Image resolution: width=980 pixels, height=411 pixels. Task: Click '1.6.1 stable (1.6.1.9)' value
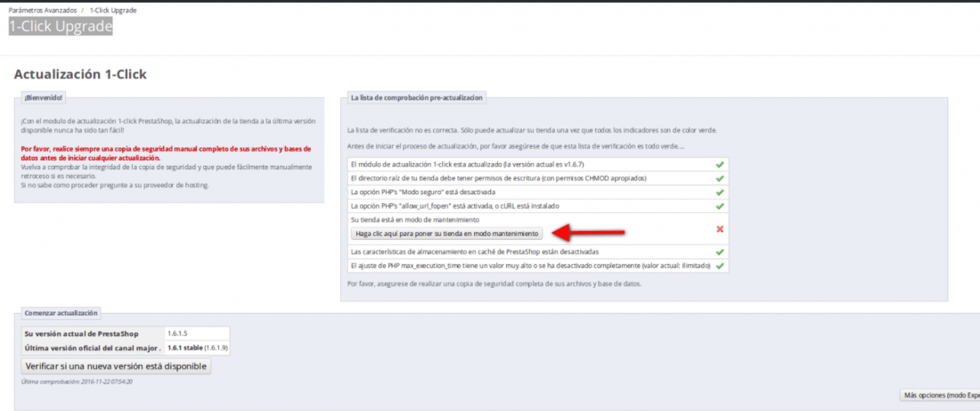pos(198,347)
